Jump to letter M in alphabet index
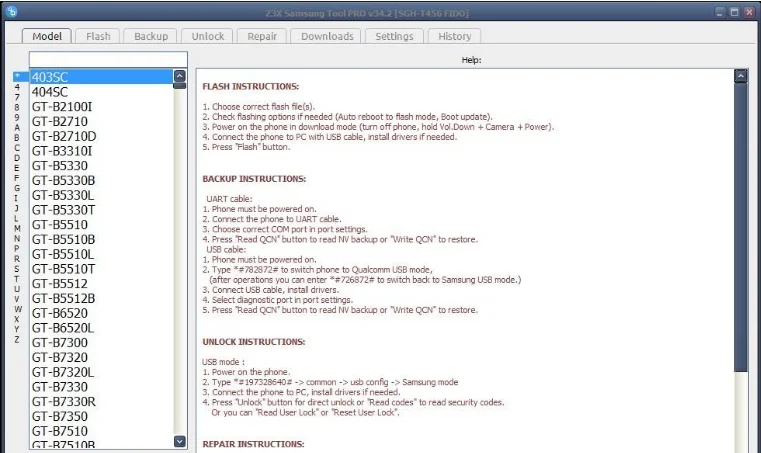This screenshot has width=761, height=453. 17,228
